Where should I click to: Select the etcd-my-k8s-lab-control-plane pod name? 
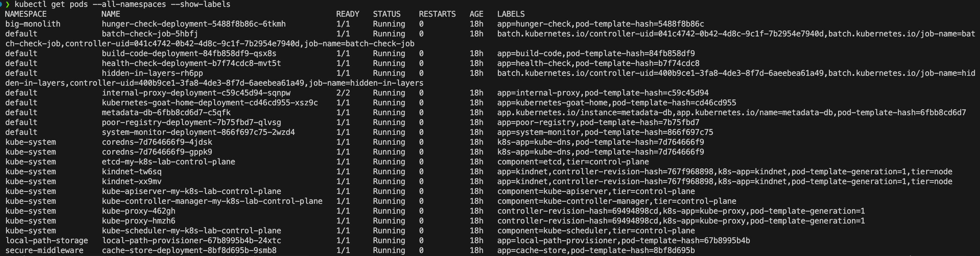168,162
